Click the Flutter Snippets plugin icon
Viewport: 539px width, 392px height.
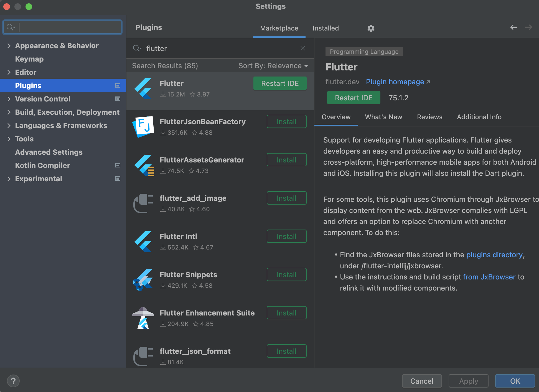tap(143, 280)
